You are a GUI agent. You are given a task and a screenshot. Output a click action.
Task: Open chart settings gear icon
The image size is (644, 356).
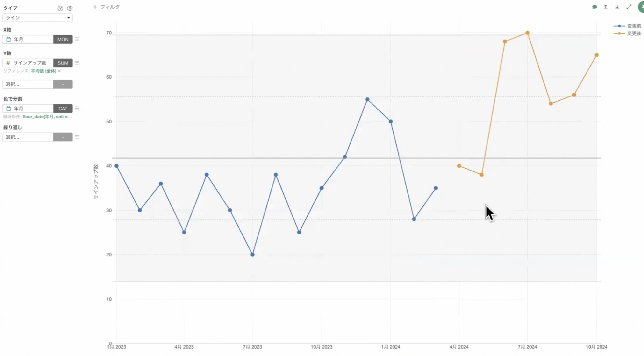click(x=70, y=8)
